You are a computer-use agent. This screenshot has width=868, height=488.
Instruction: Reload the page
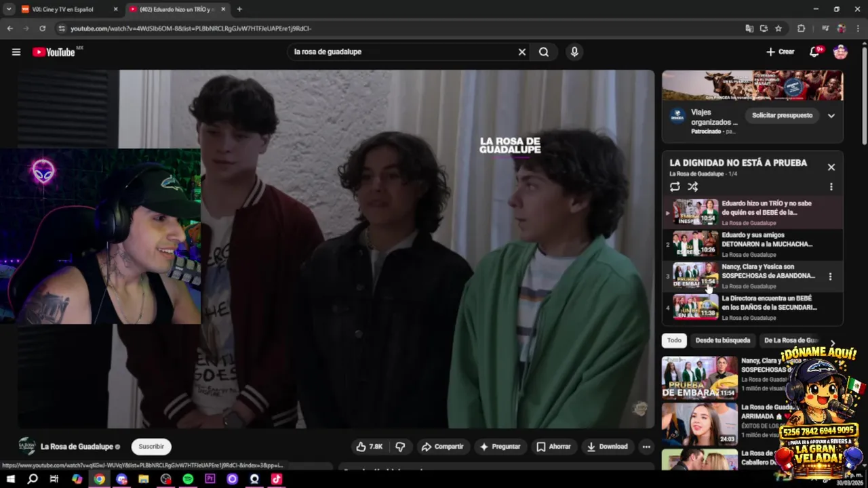[42, 28]
